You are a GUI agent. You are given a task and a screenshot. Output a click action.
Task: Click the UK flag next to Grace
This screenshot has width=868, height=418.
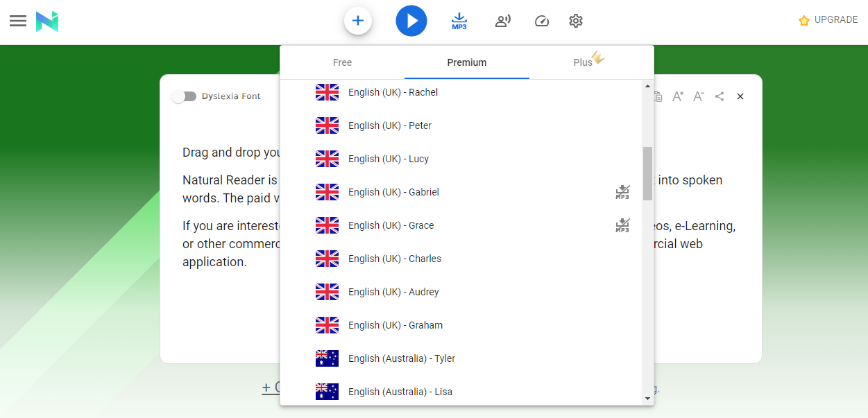point(327,225)
